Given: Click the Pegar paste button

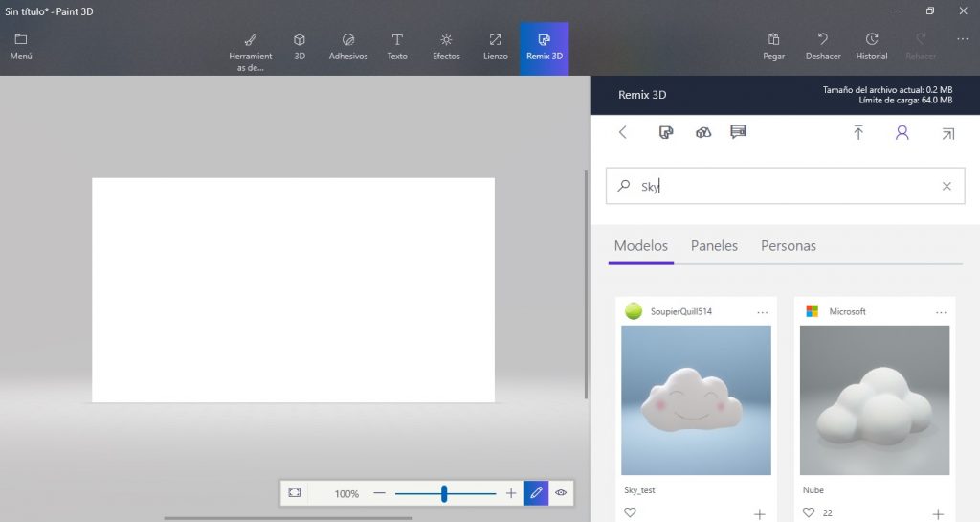Looking at the screenshot, I should click(773, 48).
